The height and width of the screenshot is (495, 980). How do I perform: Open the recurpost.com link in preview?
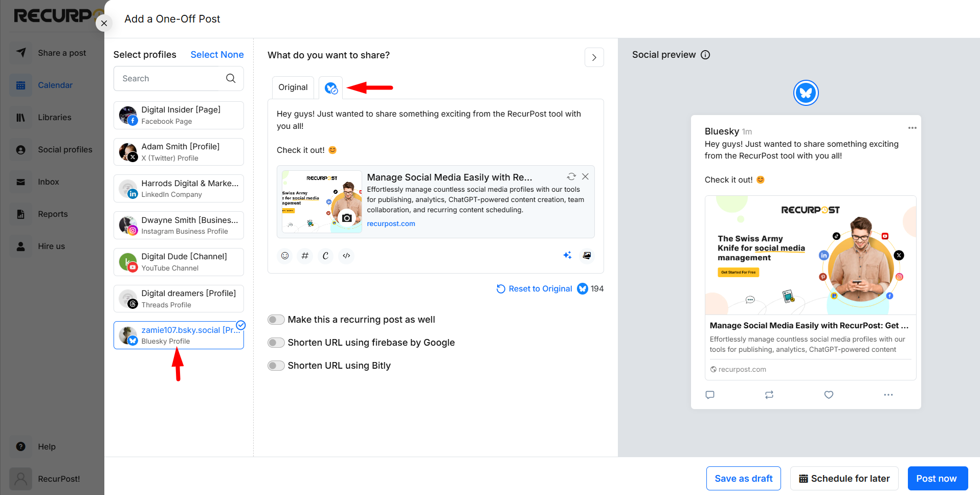point(391,223)
